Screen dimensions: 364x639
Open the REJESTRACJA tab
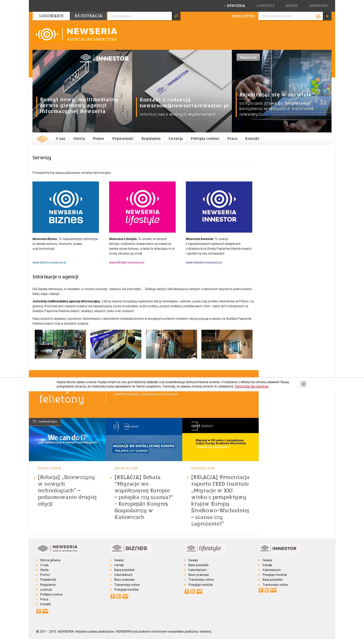point(88,16)
